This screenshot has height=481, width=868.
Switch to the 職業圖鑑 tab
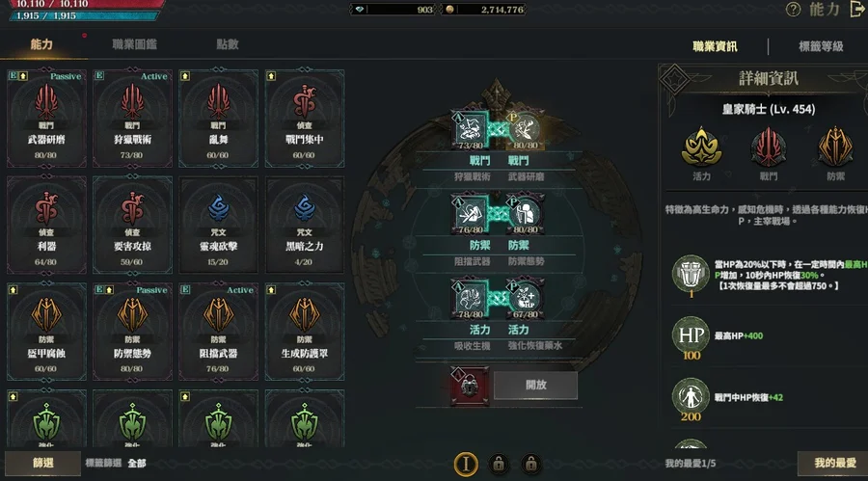click(x=134, y=44)
